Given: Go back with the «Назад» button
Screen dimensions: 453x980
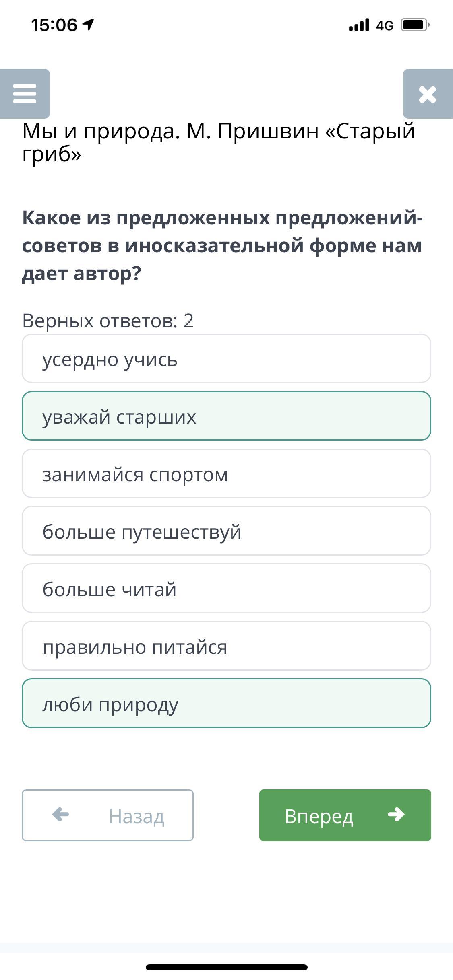Looking at the screenshot, I should point(108,815).
